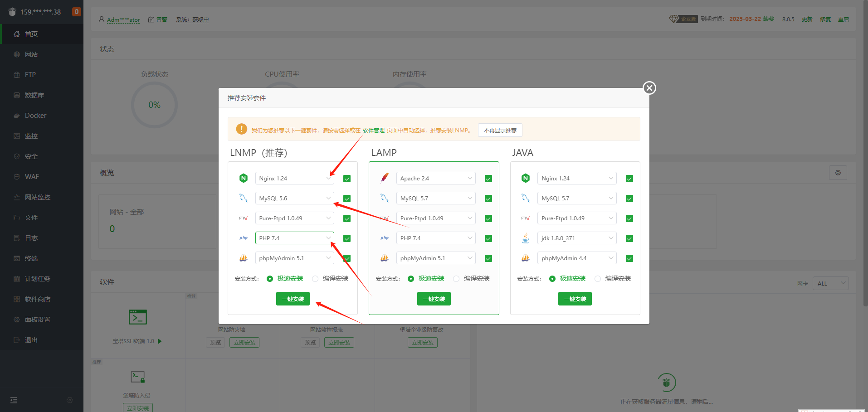Uncheck the LNMP Pure-Ftpd checkbox
Viewport: 868px width, 412px height.
(x=347, y=218)
